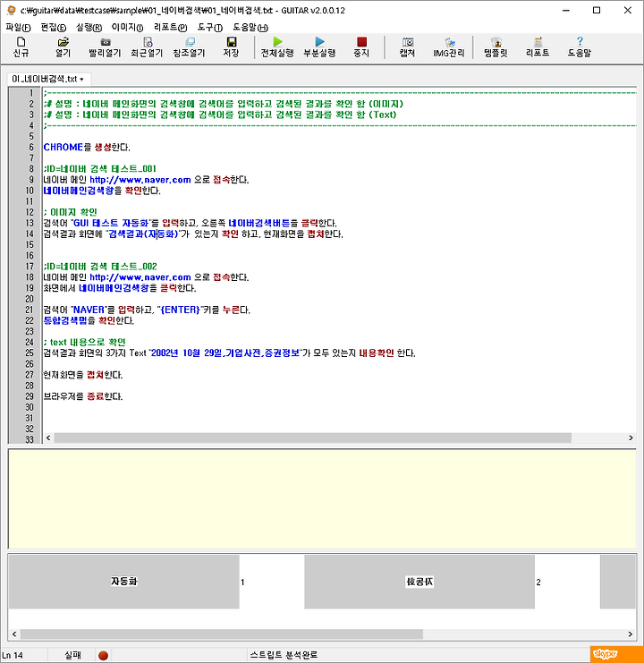Open the 도움말(H) menu

coord(250,28)
